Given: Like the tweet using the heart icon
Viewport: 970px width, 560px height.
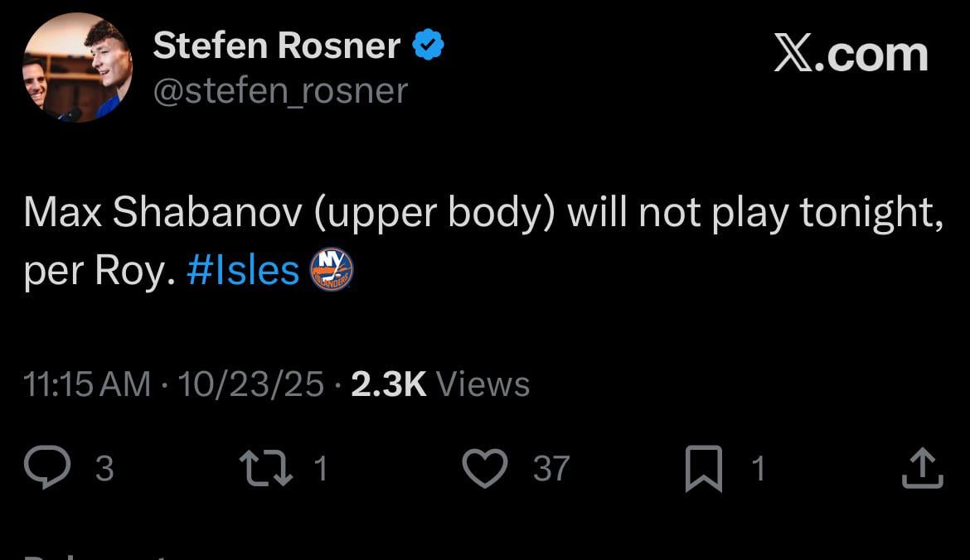Looking at the screenshot, I should coord(485,467).
